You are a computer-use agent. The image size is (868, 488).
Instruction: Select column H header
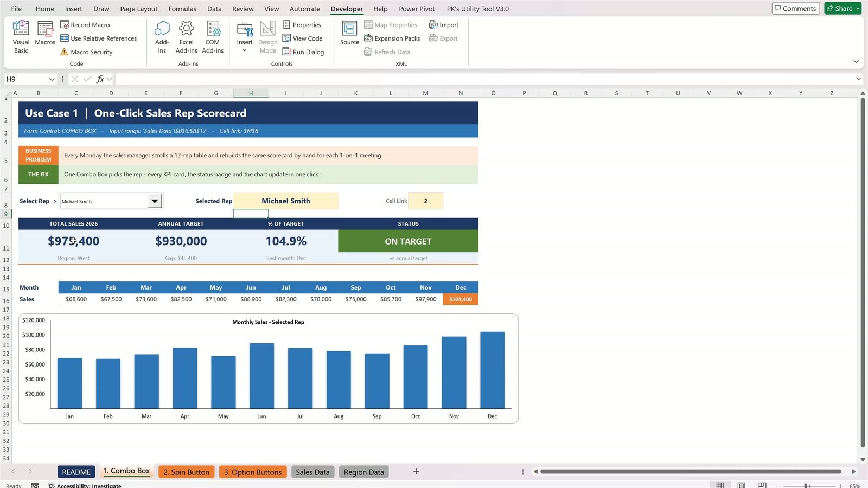point(251,93)
